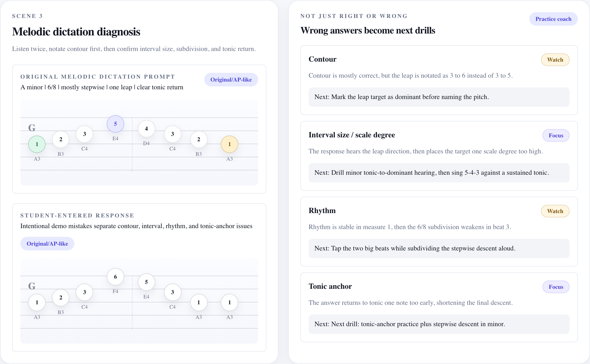Click the Original/AP-like tag under student response
590x364 pixels.
(47, 244)
